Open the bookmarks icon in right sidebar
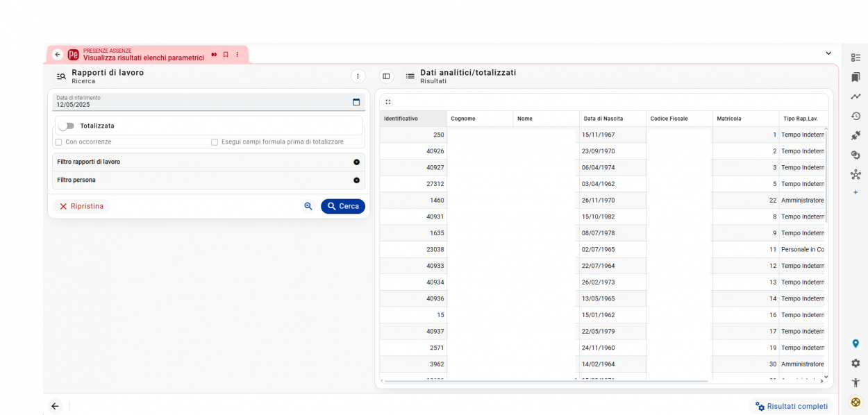 pyautogui.click(x=856, y=77)
